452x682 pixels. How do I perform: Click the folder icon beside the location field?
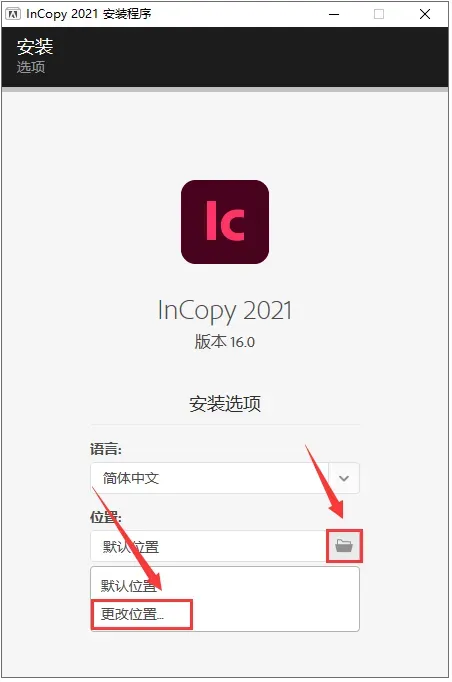(x=344, y=545)
